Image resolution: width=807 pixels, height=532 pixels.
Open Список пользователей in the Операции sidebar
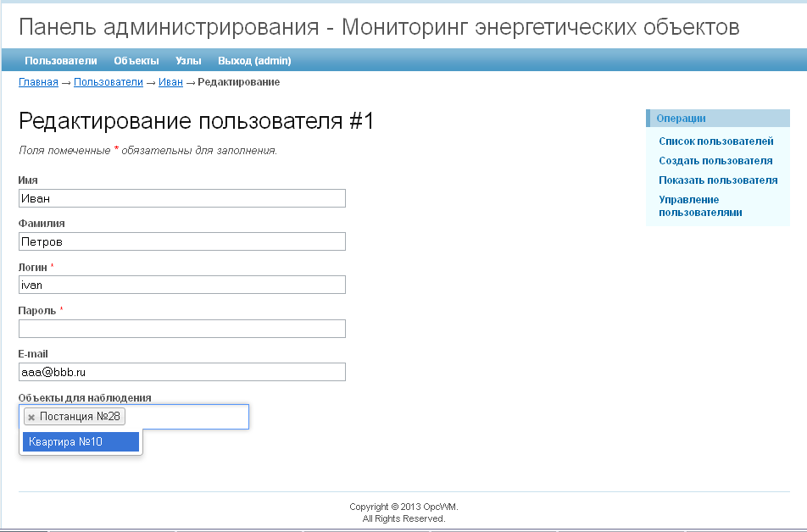pyautogui.click(x=716, y=141)
